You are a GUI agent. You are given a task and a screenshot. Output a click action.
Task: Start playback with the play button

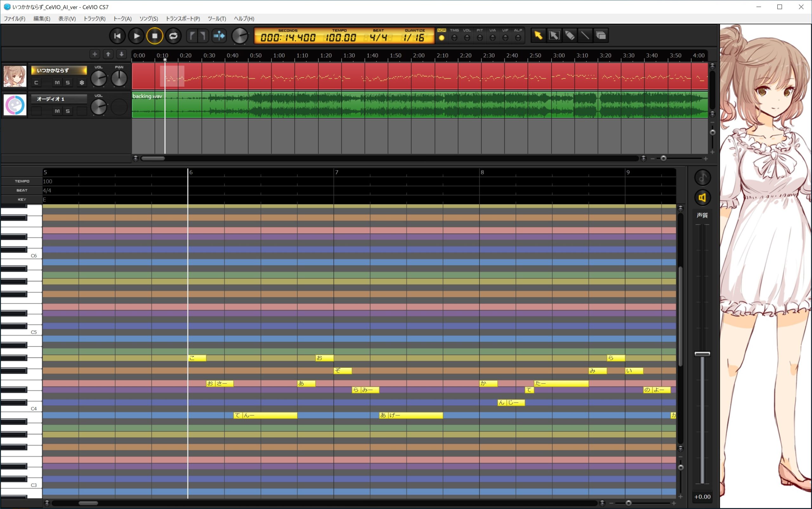click(136, 36)
